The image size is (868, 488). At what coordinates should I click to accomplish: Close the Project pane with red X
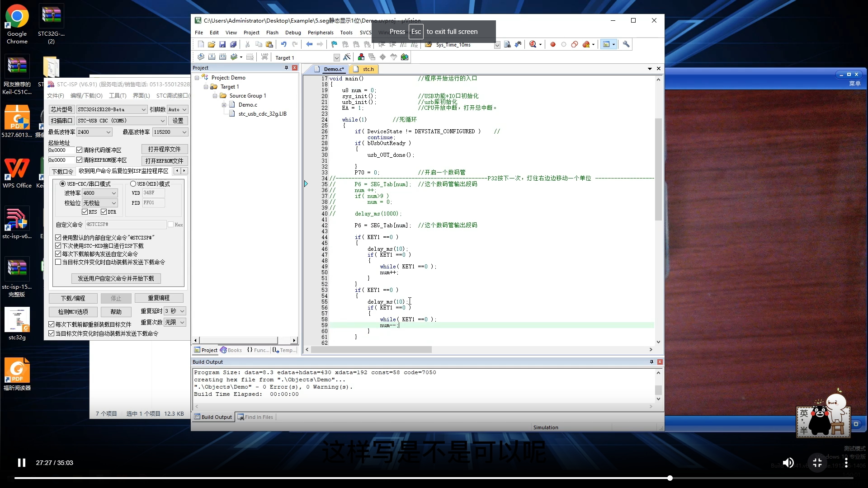(x=295, y=68)
